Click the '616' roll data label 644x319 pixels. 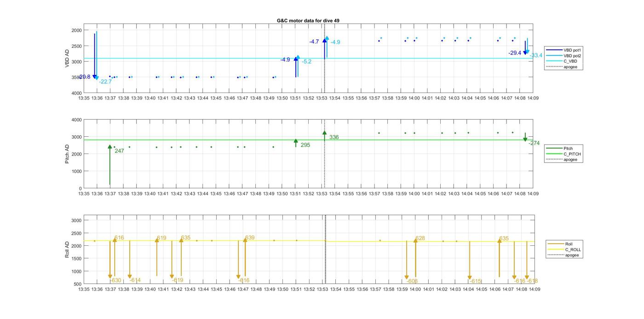[119, 238]
